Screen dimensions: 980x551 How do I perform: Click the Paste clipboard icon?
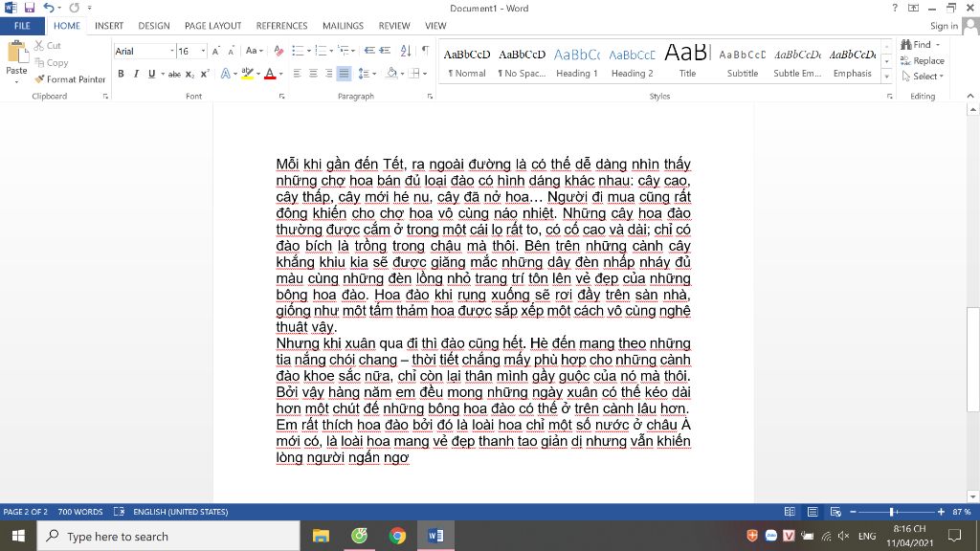point(16,53)
